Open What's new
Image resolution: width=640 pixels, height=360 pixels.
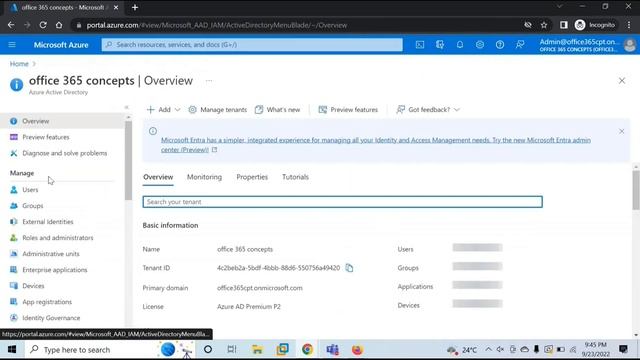(278, 110)
